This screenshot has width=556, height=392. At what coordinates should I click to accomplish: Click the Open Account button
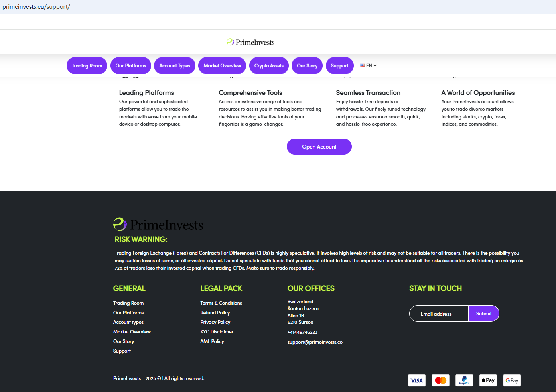pos(319,147)
